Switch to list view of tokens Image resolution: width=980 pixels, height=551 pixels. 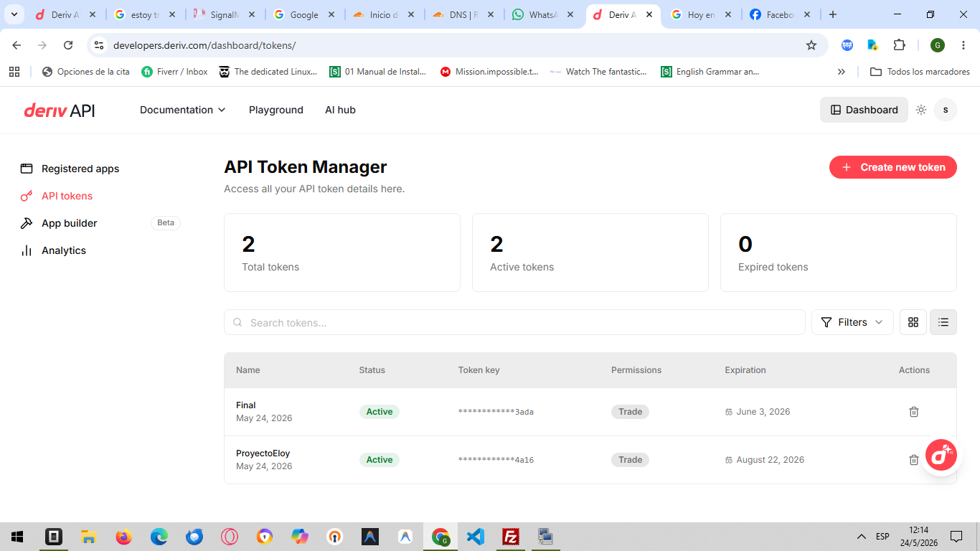click(943, 322)
